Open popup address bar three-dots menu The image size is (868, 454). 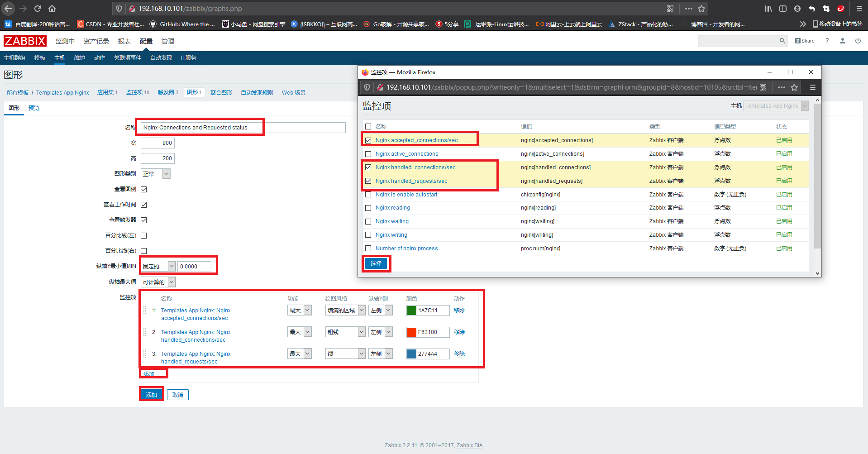(782, 87)
